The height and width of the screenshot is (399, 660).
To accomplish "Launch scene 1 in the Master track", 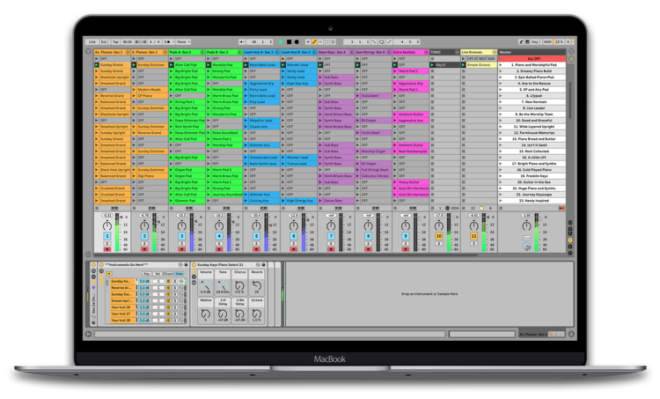I will (500, 65).
